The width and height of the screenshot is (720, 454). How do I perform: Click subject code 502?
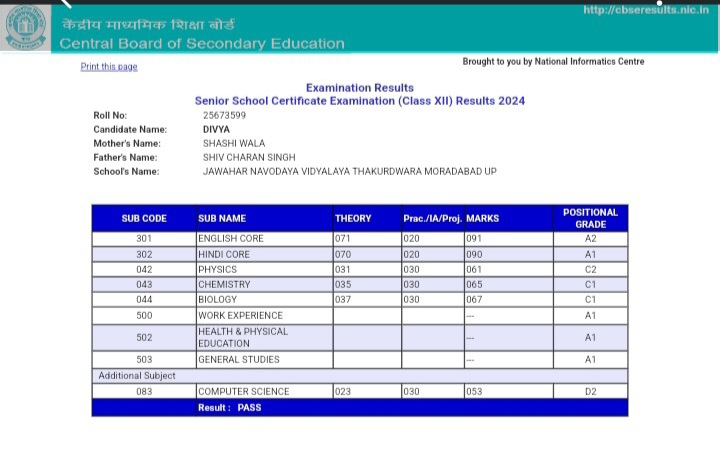click(144, 338)
